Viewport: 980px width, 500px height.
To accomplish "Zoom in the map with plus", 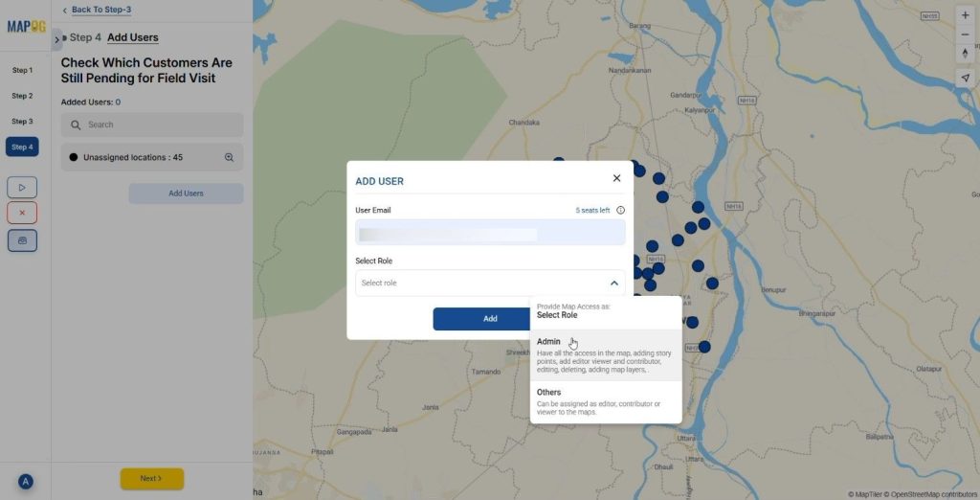I will click(x=965, y=15).
